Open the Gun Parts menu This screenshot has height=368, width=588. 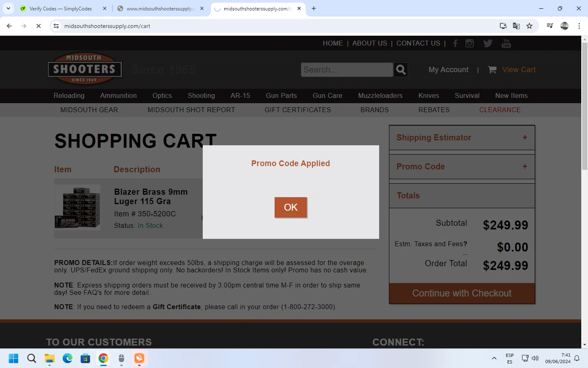(x=281, y=95)
